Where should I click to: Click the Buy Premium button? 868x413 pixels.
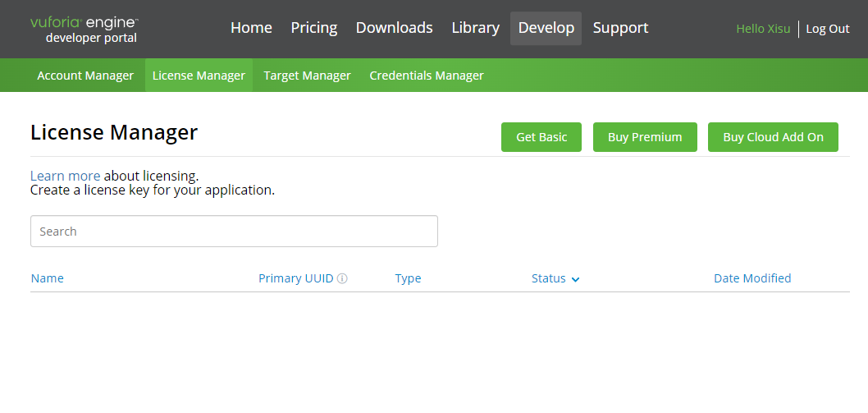tap(645, 137)
